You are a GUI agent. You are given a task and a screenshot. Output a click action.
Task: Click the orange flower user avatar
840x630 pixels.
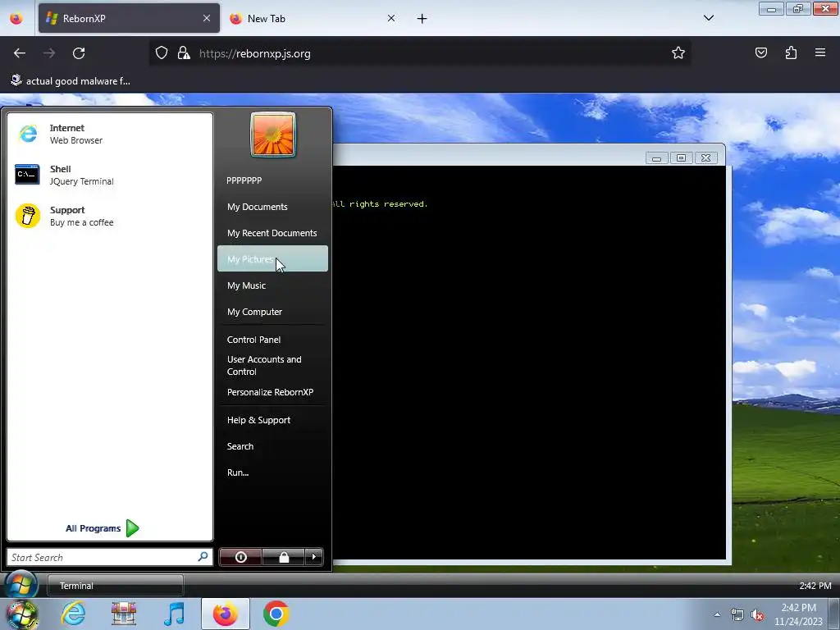pos(272,135)
